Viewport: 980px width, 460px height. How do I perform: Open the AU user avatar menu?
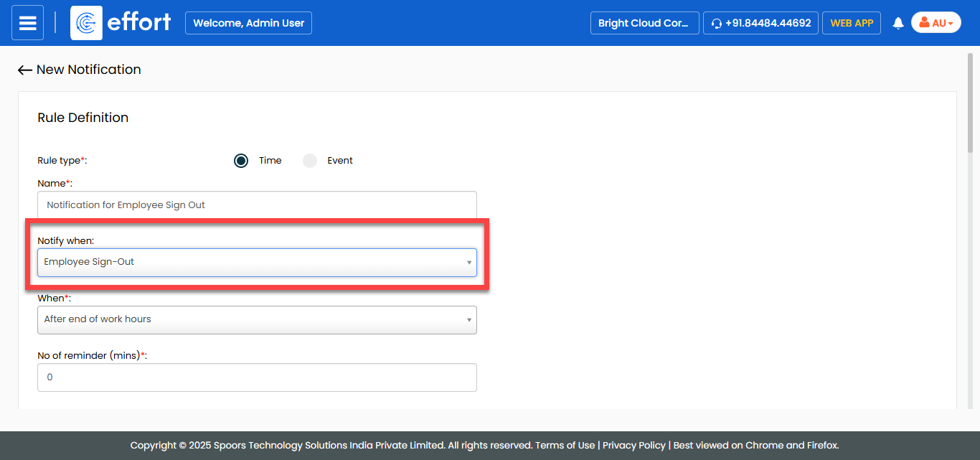point(936,23)
